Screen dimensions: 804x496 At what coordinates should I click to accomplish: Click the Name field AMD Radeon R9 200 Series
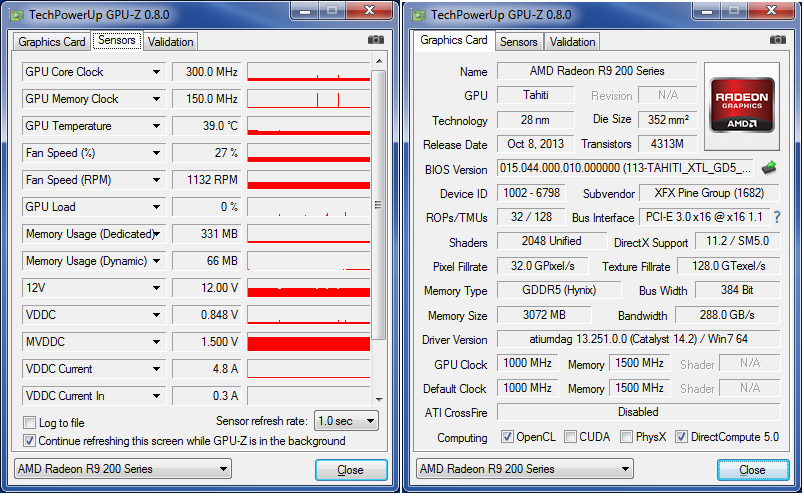coord(597,71)
